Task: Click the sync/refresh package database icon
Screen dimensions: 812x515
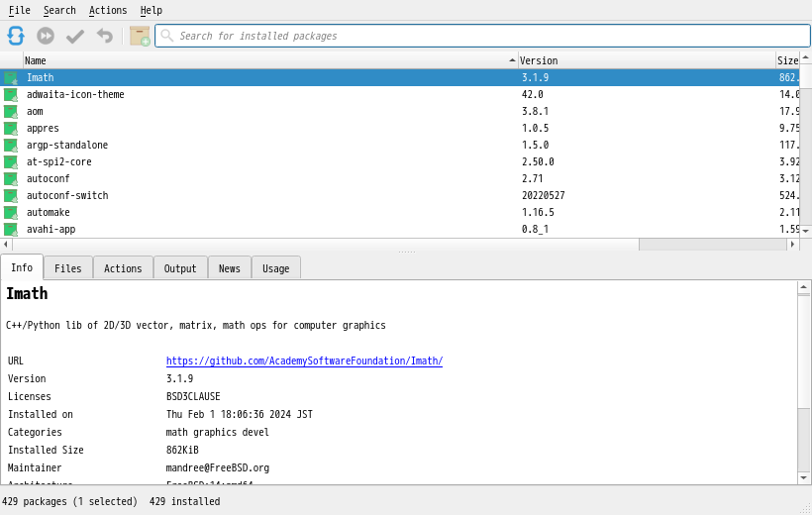Action: [x=16, y=36]
